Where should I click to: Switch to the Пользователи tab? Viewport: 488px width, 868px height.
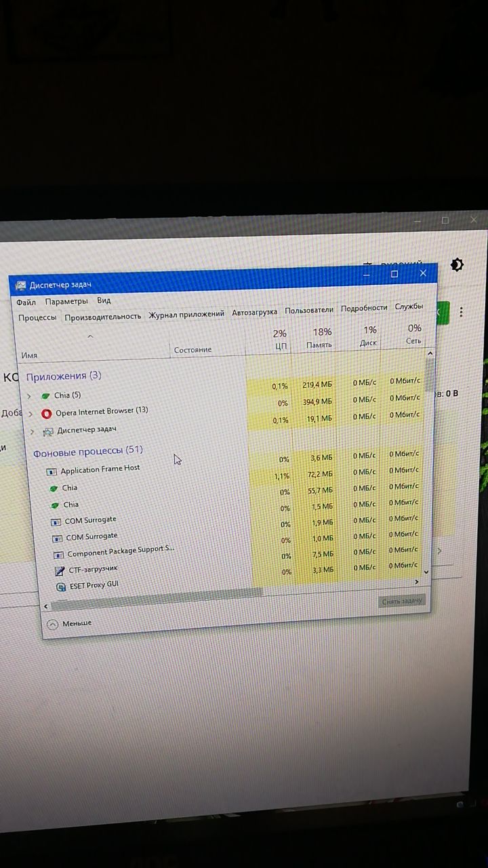click(309, 310)
